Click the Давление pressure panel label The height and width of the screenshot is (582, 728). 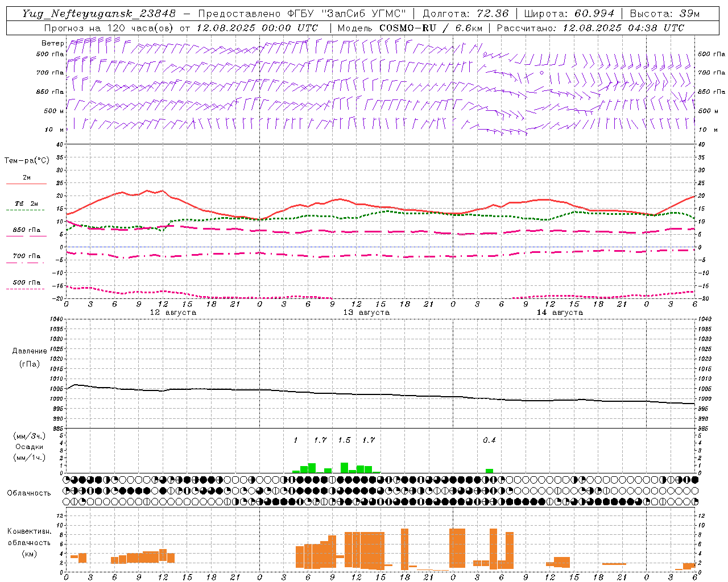tap(30, 351)
